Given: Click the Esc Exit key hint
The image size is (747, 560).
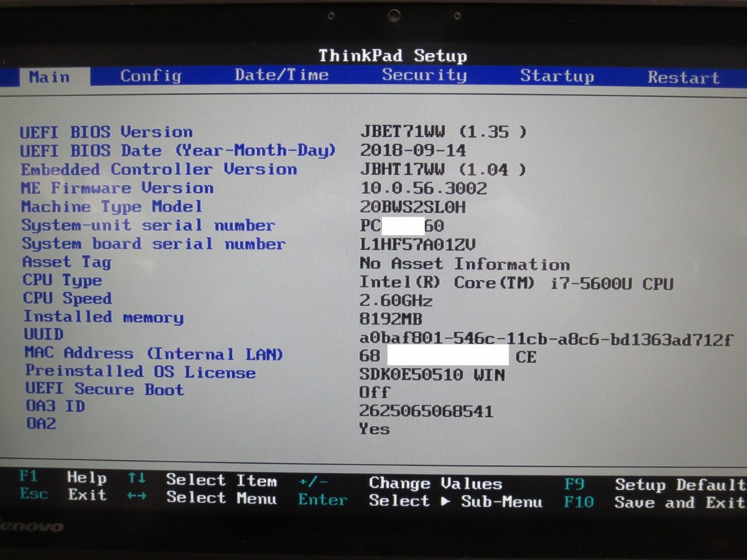Looking at the screenshot, I should pyautogui.click(x=63, y=494).
